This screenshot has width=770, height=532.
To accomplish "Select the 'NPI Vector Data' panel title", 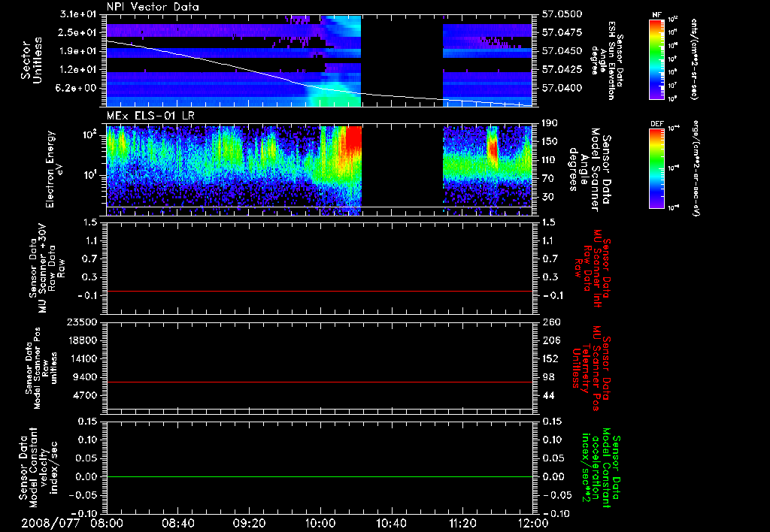I will click(153, 7).
